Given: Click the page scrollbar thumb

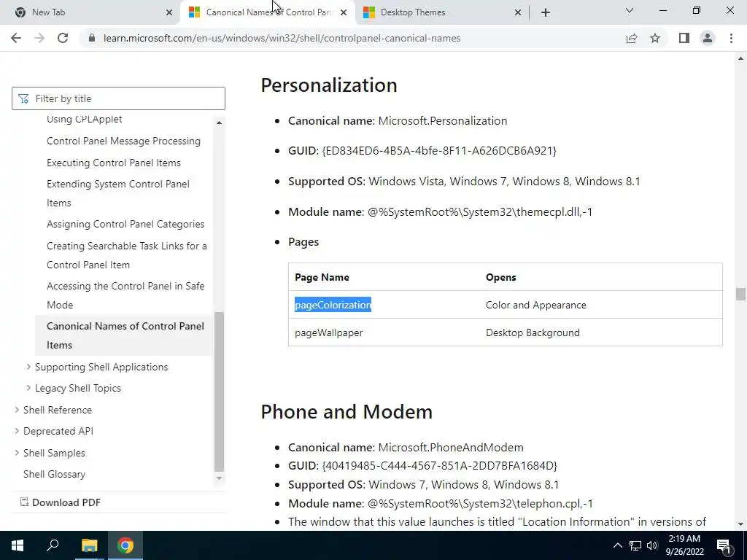Looking at the screenshot, I should [x=740, y=295].
